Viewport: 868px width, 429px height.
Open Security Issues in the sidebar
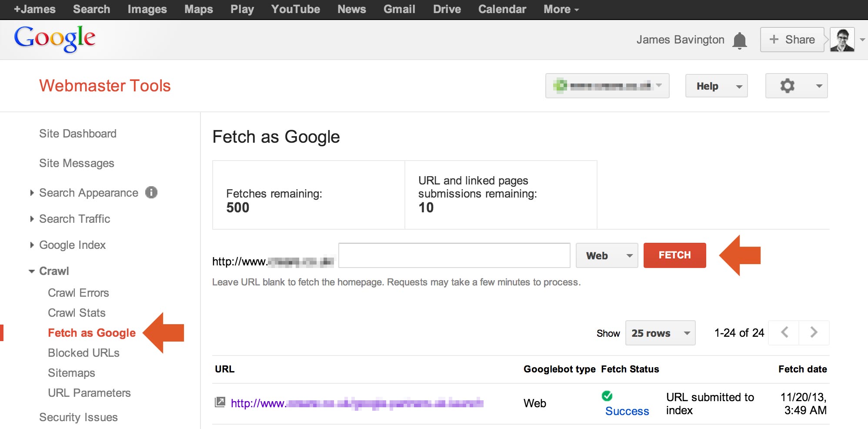tap(78, 417)
